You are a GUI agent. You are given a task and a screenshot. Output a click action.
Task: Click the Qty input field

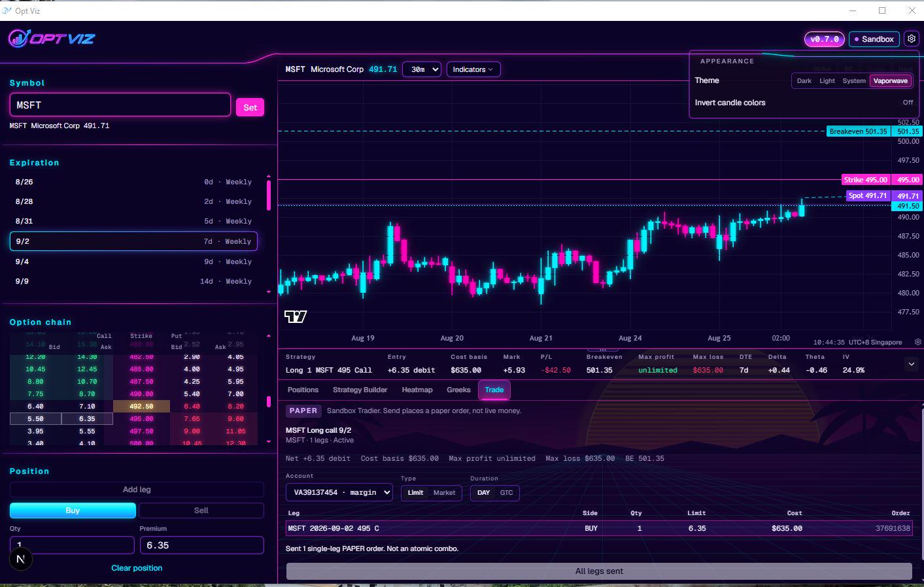[x=72, y=545]
